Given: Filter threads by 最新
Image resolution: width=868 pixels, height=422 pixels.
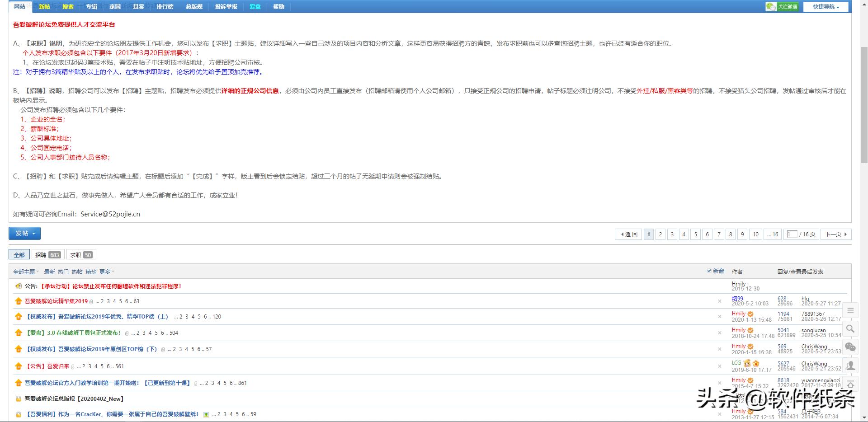Looking at the screenshot, I should coord(49,272).
